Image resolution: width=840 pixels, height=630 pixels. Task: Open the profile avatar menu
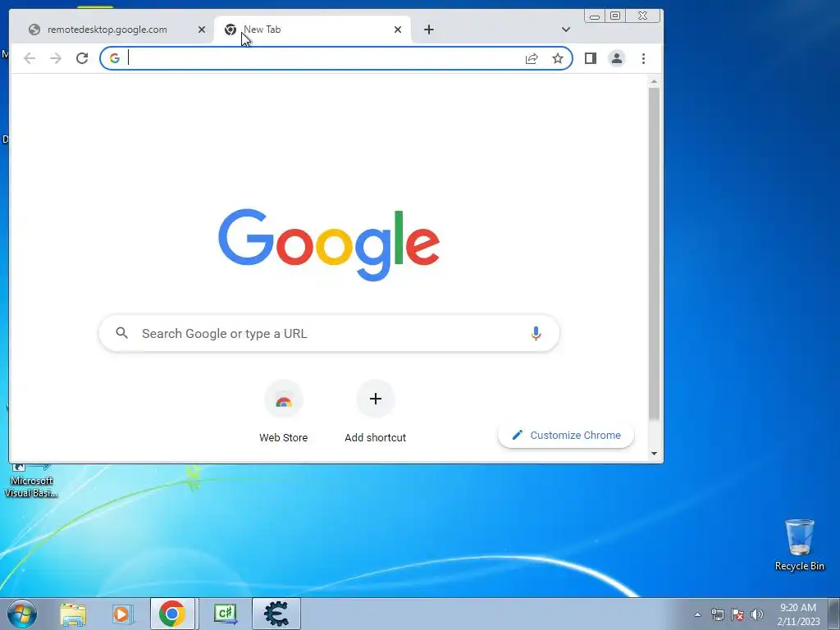click(617, 58)
